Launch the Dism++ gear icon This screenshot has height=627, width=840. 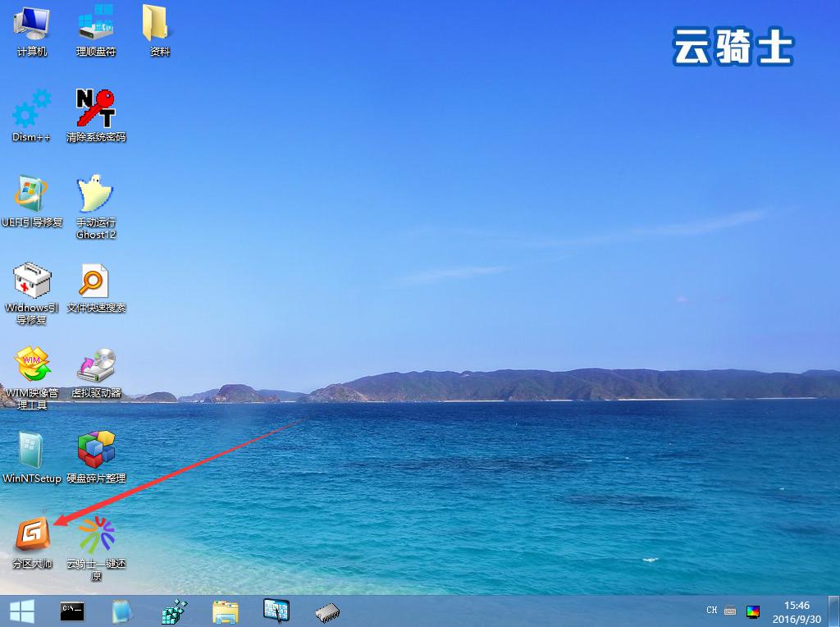[32, 116]
